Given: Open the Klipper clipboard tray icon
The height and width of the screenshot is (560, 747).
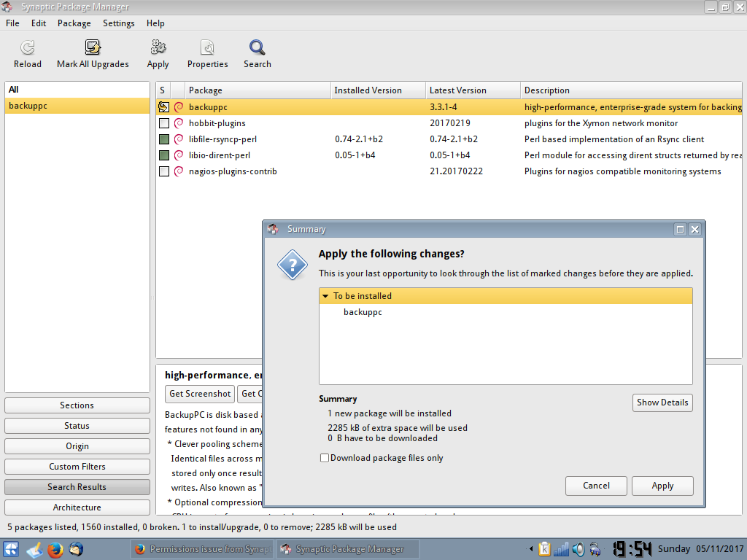Looking at the screenshot, I should pos(544,550).
